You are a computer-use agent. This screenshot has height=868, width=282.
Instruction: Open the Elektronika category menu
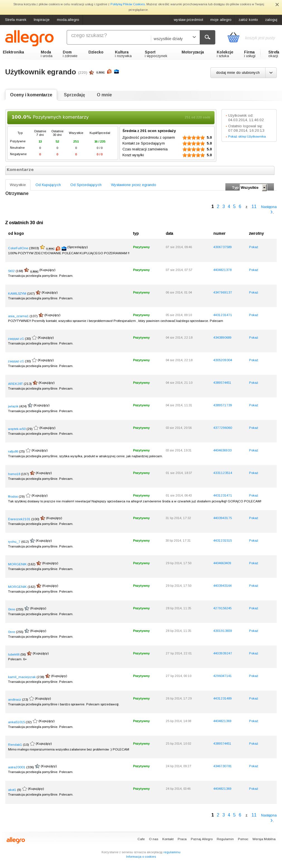[x=13, y=52]
